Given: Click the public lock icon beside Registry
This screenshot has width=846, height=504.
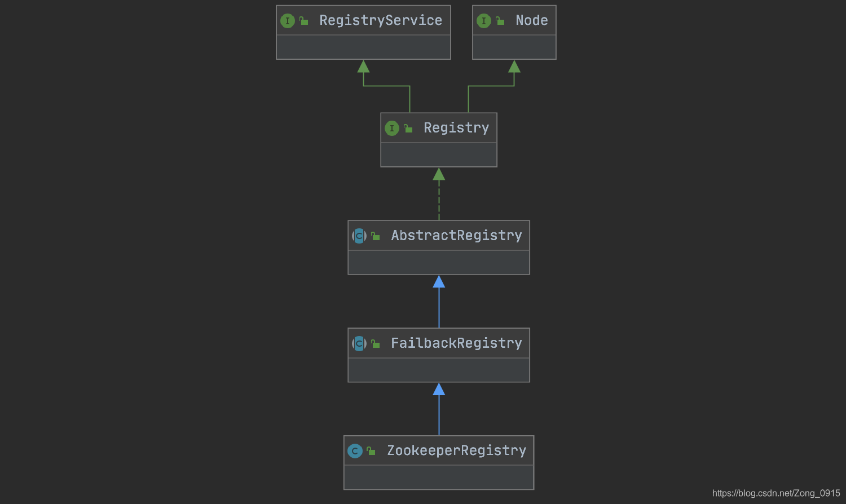Looking at the screenshot, I should 408,129.
